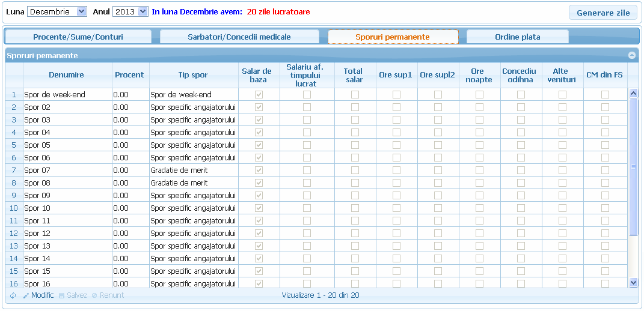The height and width of the screenshot is (311, 644).
Task: Click the vertical scrollbar thumb
Action: (x=633, y=167)
